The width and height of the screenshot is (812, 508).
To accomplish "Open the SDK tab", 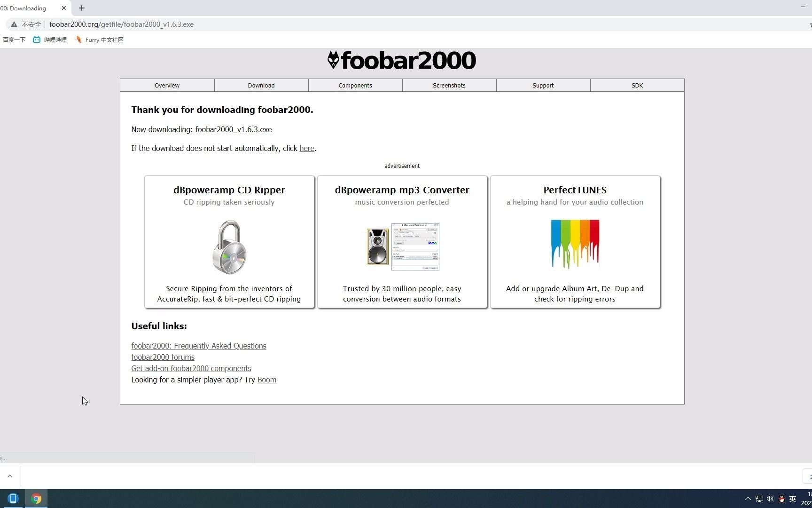I will [637, 85].
